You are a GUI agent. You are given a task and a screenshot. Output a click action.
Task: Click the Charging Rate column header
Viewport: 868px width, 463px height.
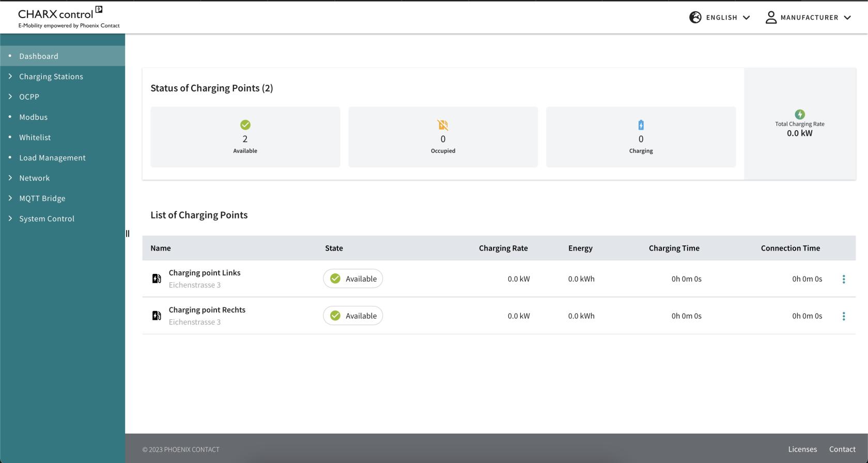(x=503, y=248)
